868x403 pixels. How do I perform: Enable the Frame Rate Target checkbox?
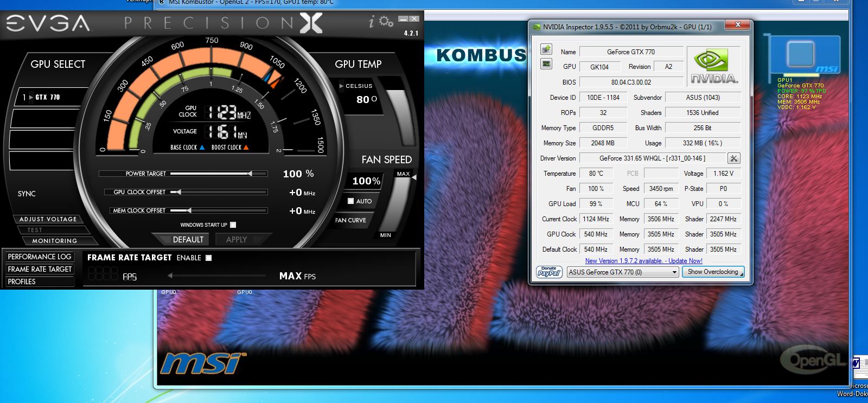point(209,258)
